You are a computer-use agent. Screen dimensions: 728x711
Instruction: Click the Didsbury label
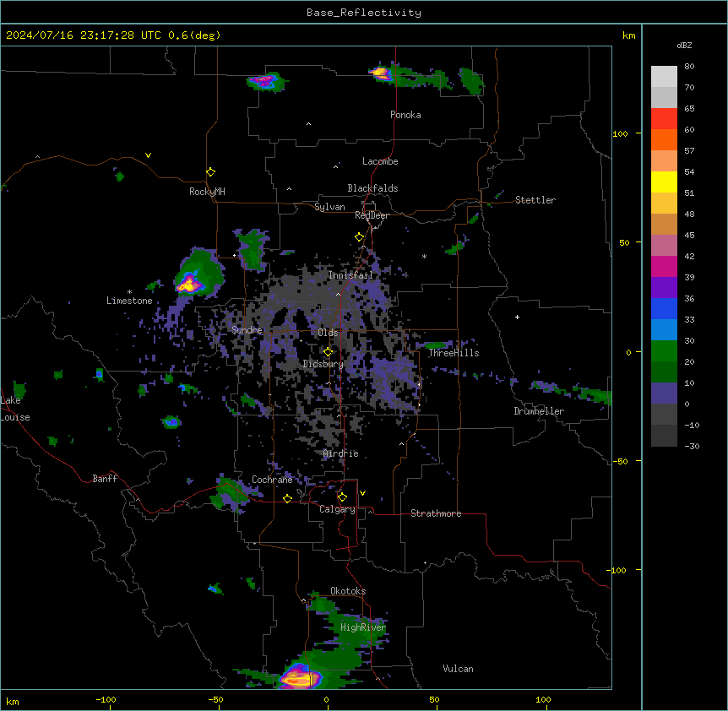click(323, 364)
